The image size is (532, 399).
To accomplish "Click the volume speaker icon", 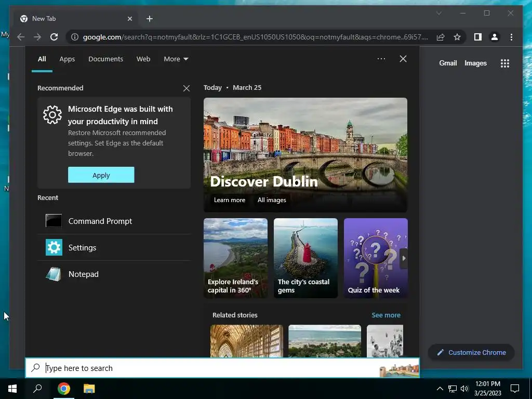I will point(464,389).
